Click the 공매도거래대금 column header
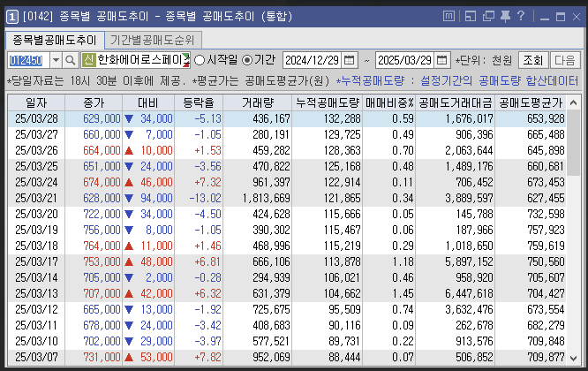Screen dimensions: 588x371 coord(456,102)
